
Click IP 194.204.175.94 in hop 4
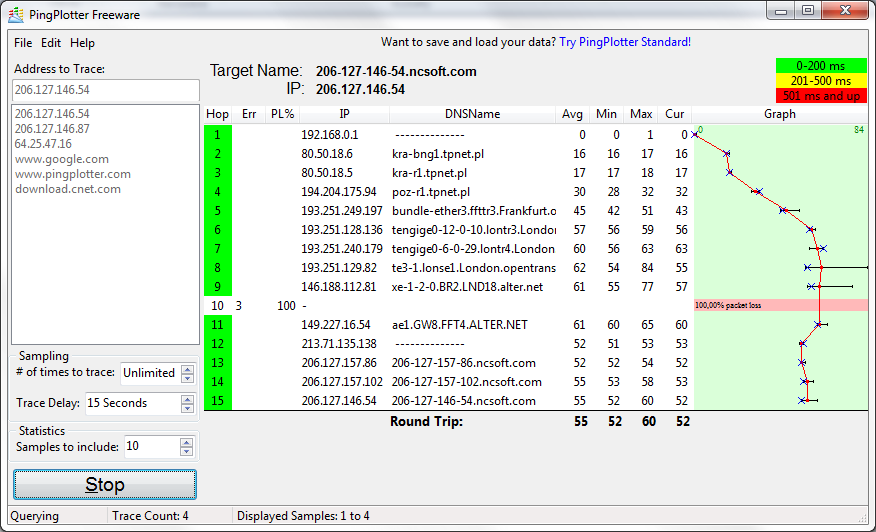pyautogui.click(x=339, y=192)
